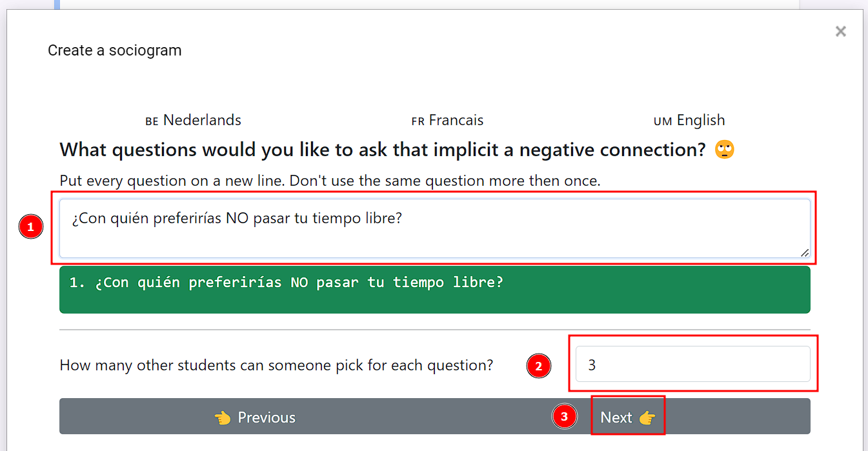Click the Create a sociogram dialog title
The width and height of the screenshot is (868, 451).
[x=114, y=50]
